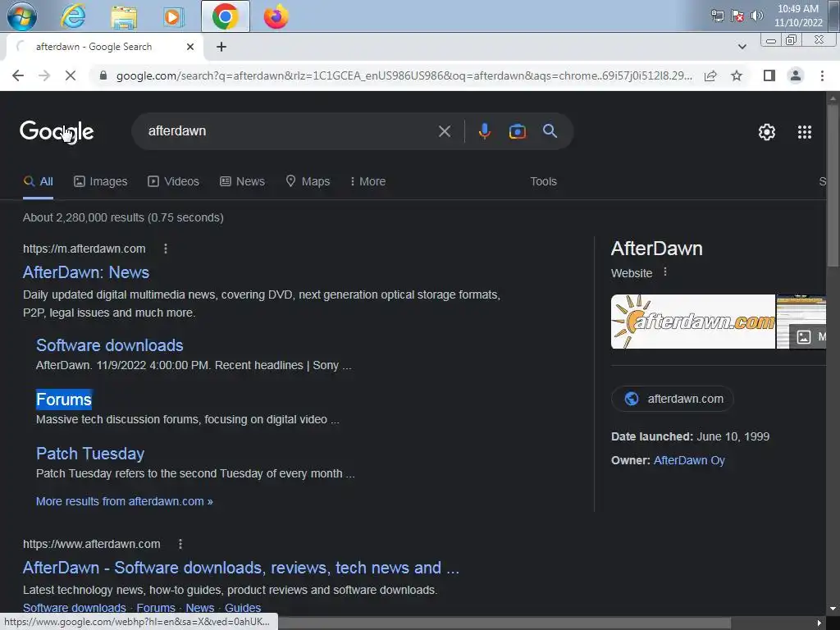Close the afterdawn Google Search tab
Viewport: 840px width, 630px height.
click(190, 47)
